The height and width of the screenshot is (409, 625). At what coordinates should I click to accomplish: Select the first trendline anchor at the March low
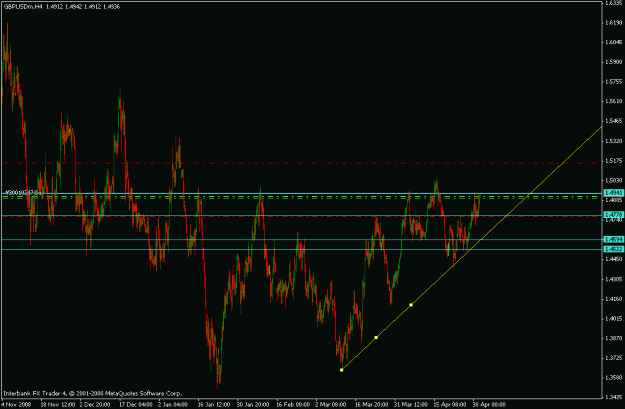coord(342,370)
